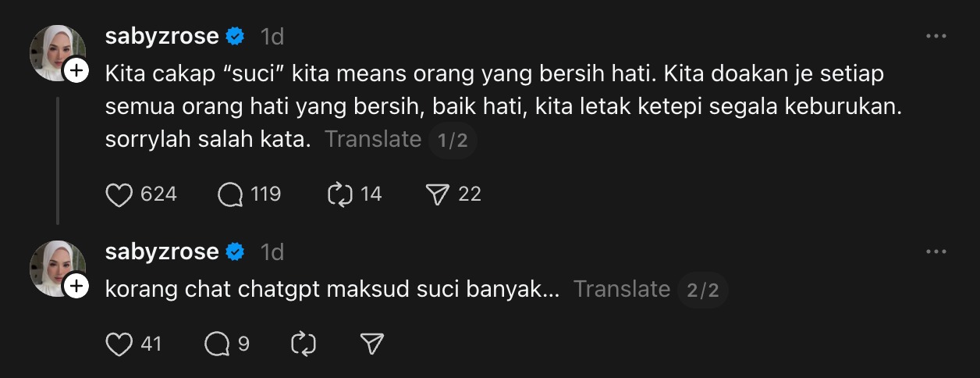
Task: Click the first post's profile picture
Action: 55,50
